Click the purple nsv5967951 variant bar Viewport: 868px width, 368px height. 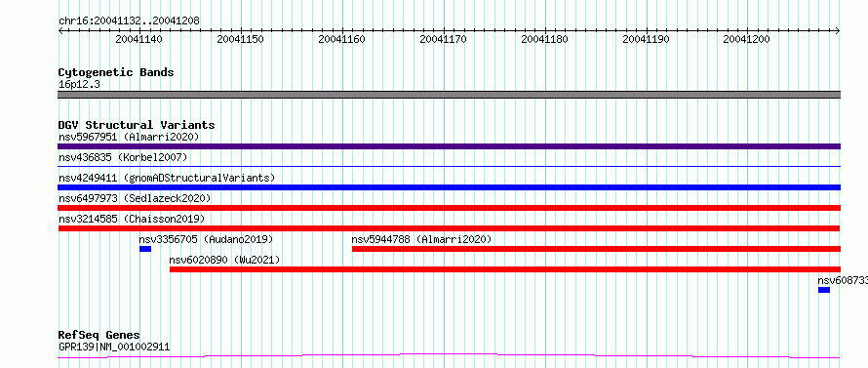[449, 146]
